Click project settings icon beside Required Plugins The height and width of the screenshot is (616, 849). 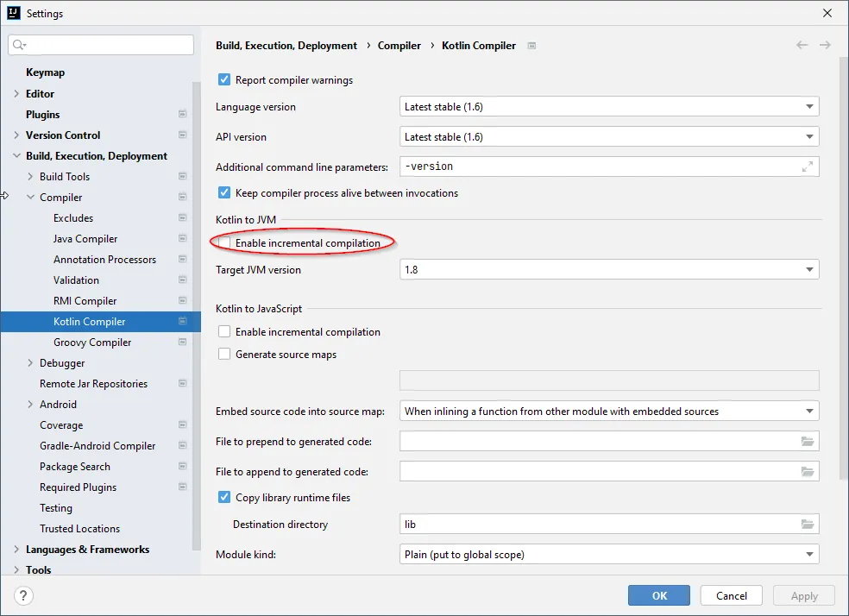[x=182, y=487]
